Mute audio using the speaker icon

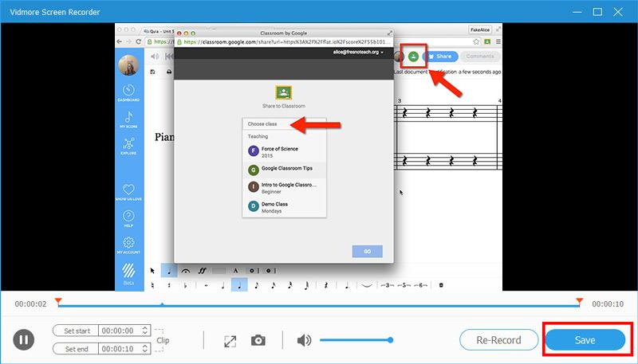pyautogui.click(x=304, y=340)
